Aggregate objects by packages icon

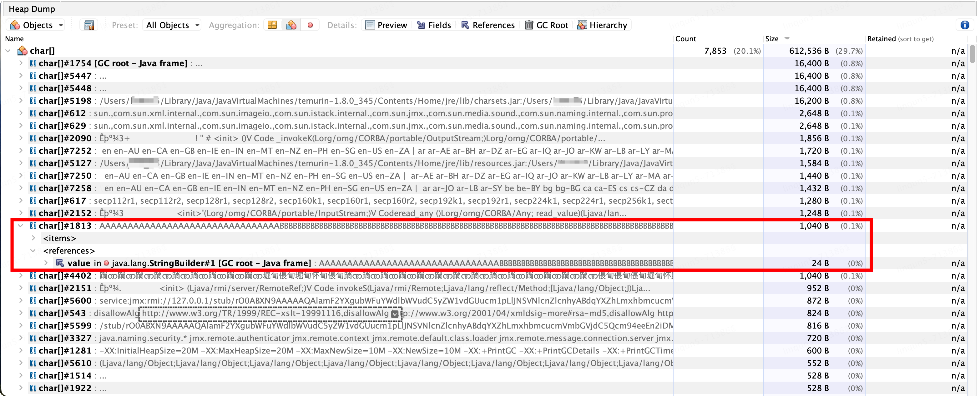tap(272, 25)
